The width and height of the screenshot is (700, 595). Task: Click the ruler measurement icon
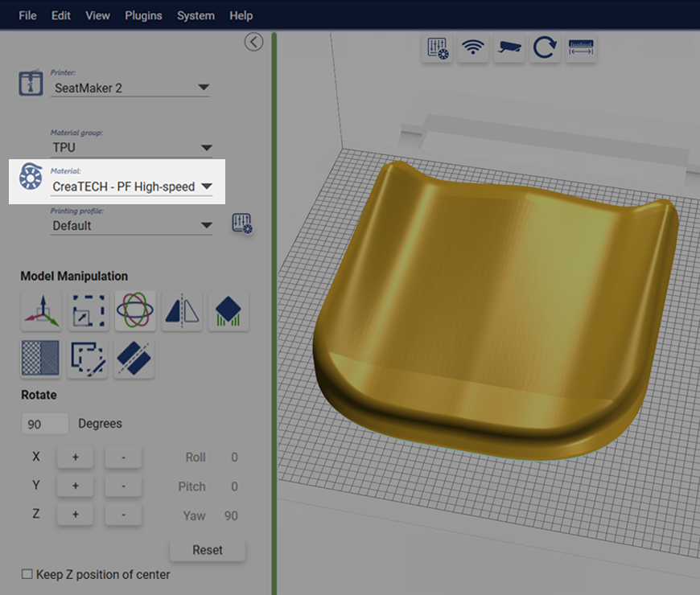coord(581,47)
